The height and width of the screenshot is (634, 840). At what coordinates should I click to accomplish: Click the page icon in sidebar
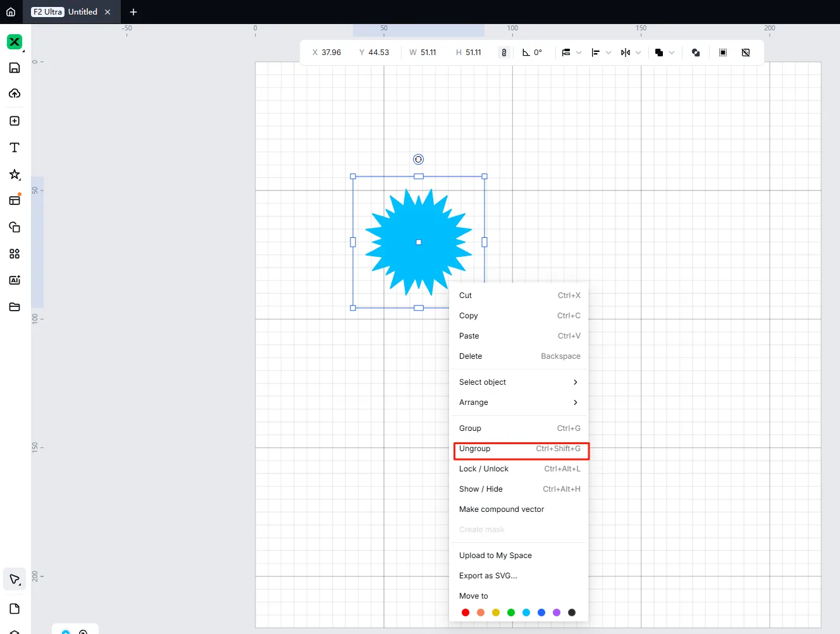click(15, 609)
